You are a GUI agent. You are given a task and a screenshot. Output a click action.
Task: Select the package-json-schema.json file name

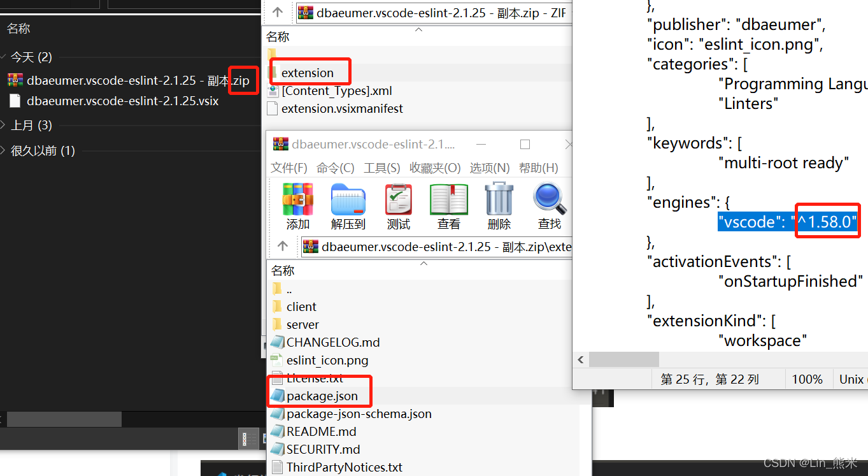359,414
